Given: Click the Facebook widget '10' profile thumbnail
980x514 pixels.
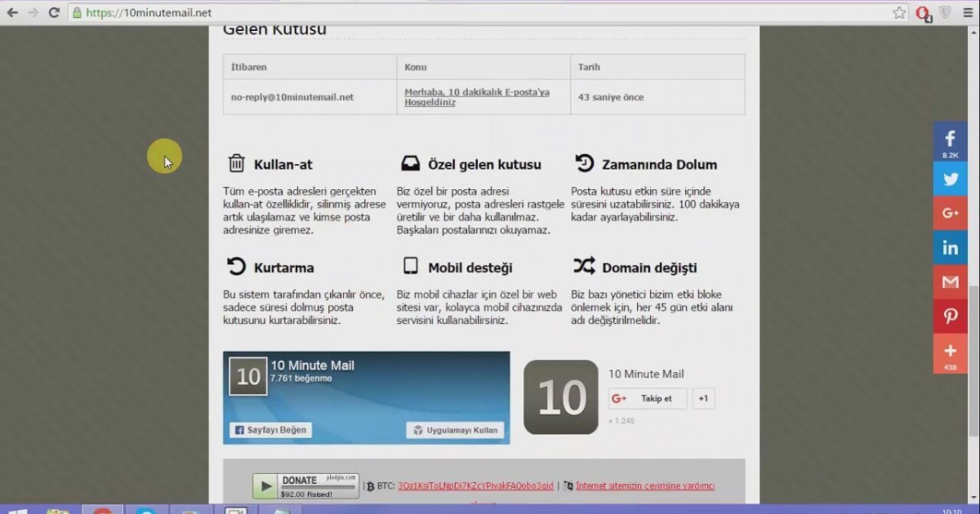Looking at the screenshot, I should [248, 376].
